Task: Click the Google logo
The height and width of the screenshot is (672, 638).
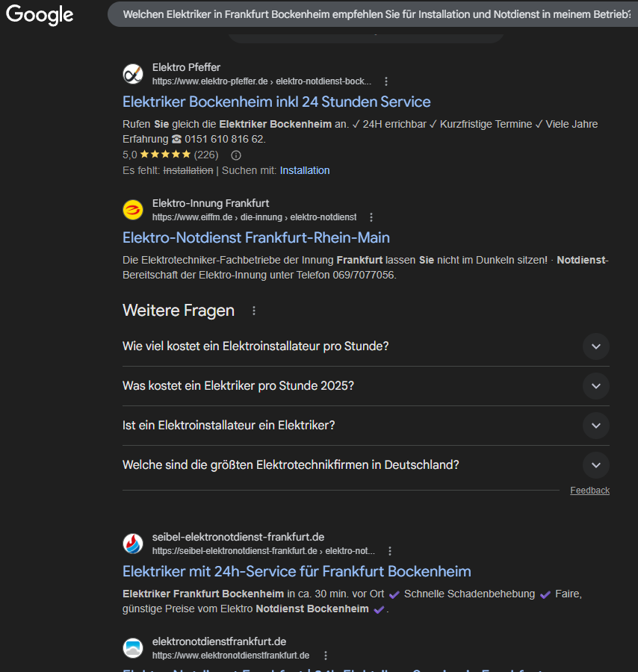Action: pos(39,15)
